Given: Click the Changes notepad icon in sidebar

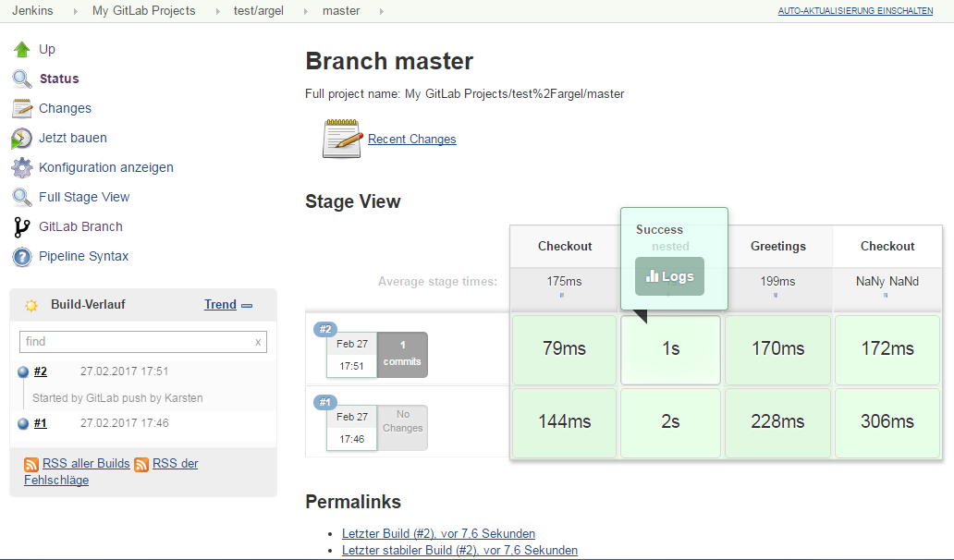Looking at the screenshot, I should pos(22,109).
